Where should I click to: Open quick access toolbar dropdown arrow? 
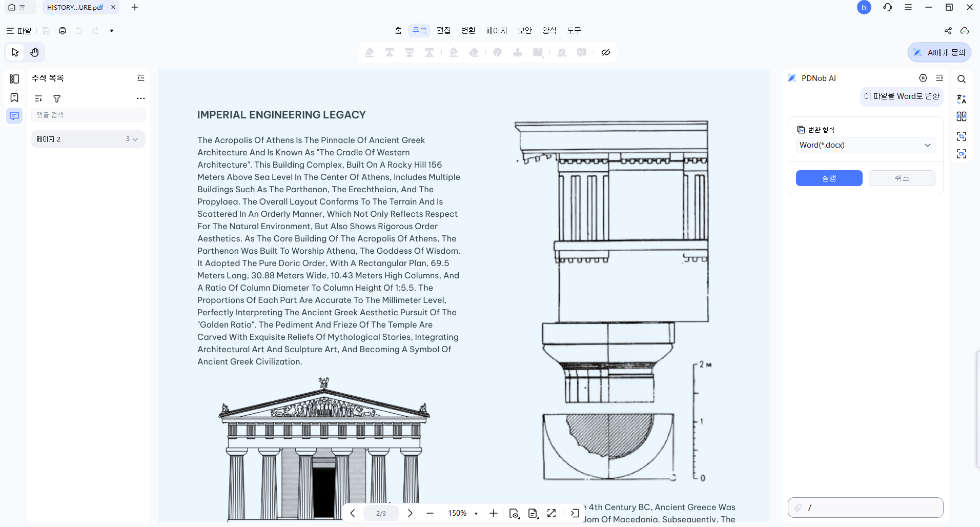click(x=112, y=31)
